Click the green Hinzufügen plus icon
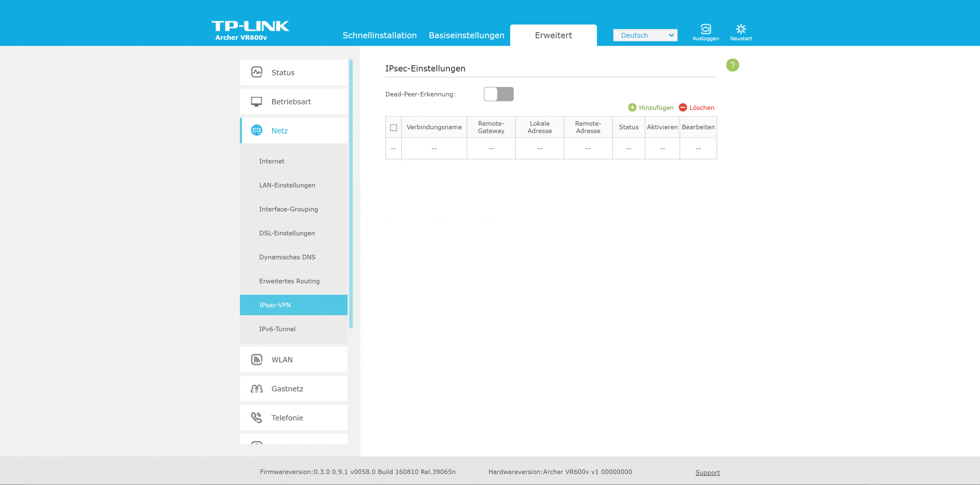The height and width of the screenshot is (485, 980). [x=632, y=108]
